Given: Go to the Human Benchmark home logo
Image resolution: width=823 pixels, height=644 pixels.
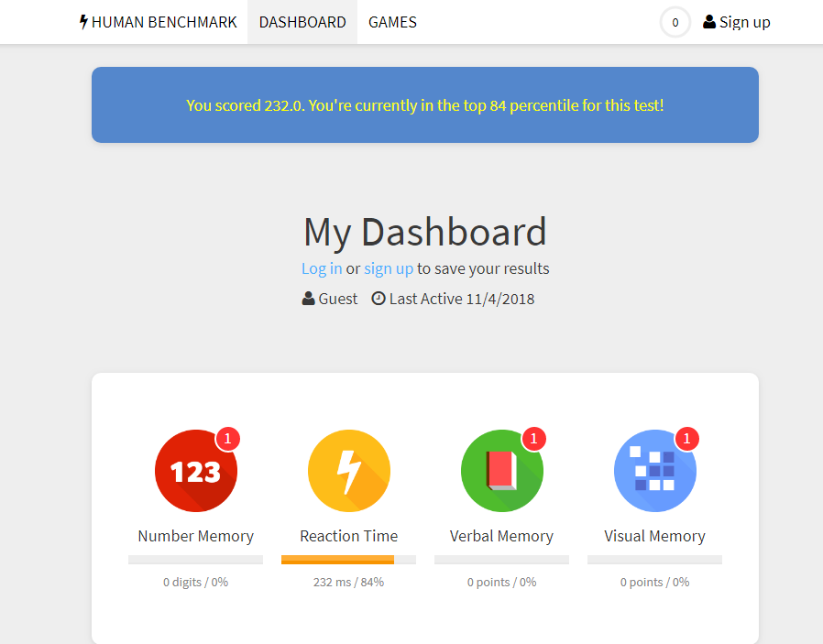Looking at the screenshot, I should [158, 22].
